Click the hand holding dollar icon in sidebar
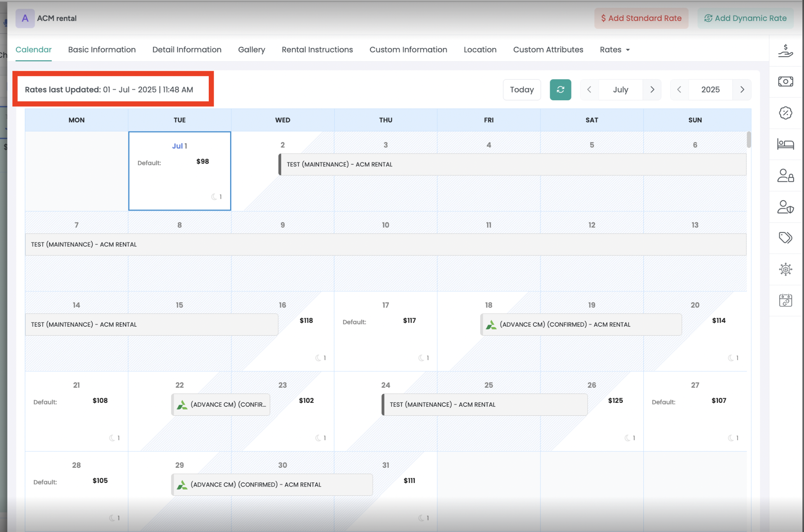This screenshot has width=804, height=532. [785, 51]
